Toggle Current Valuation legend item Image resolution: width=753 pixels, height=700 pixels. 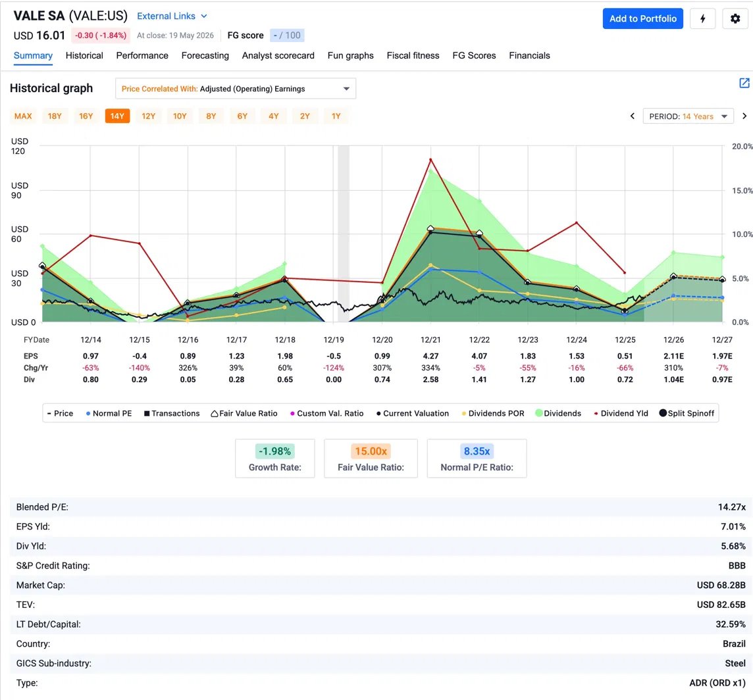coord(413,413)
